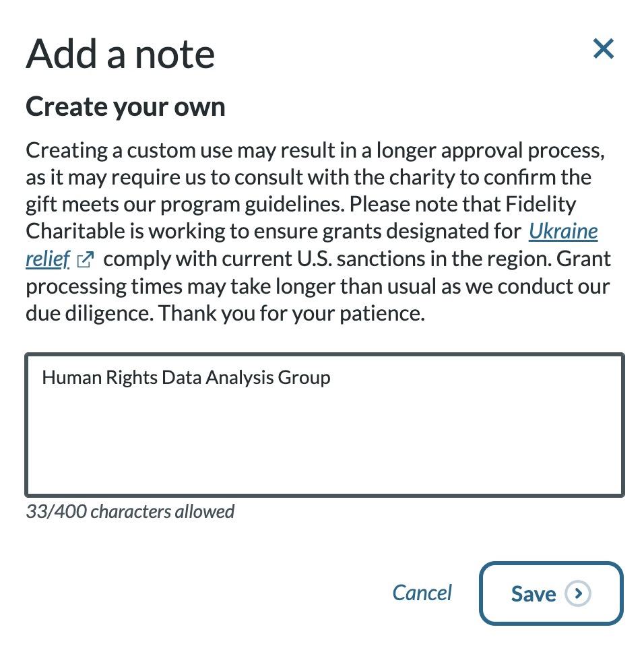The height and width of the screenshot is (648, 644).
Task: Click the words Creating a custom use
Action: [x=129, y=150]
